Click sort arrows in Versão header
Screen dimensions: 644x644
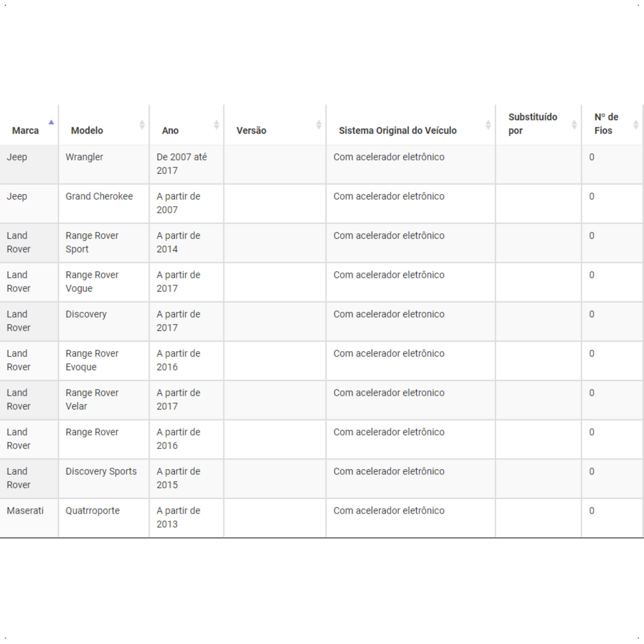coord(319,125)
